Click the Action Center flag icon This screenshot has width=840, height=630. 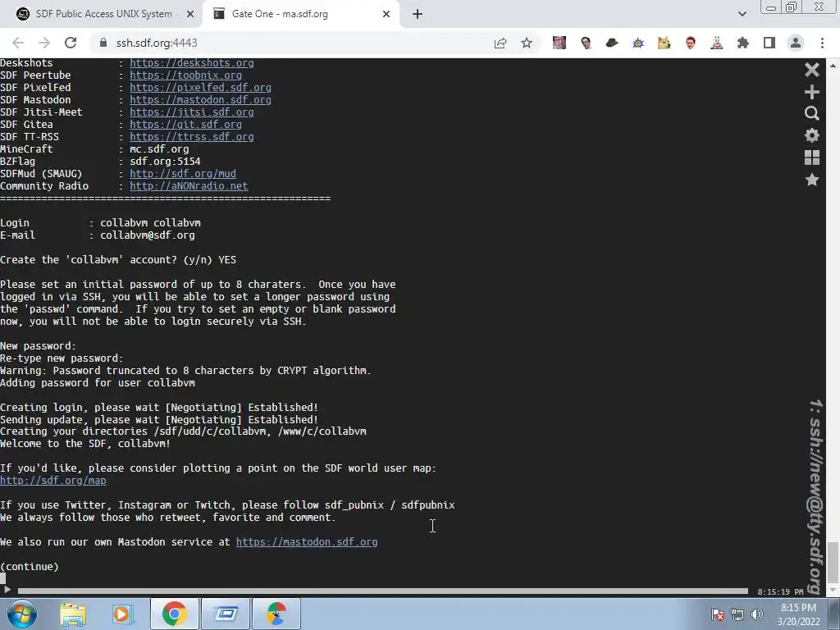717,614
